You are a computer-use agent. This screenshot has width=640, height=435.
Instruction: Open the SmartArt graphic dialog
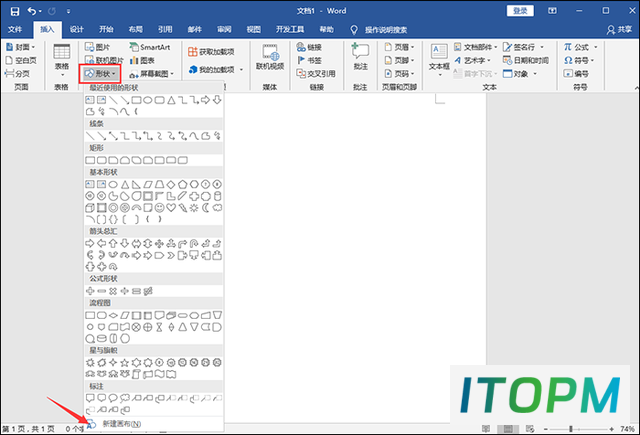(150, 47)
